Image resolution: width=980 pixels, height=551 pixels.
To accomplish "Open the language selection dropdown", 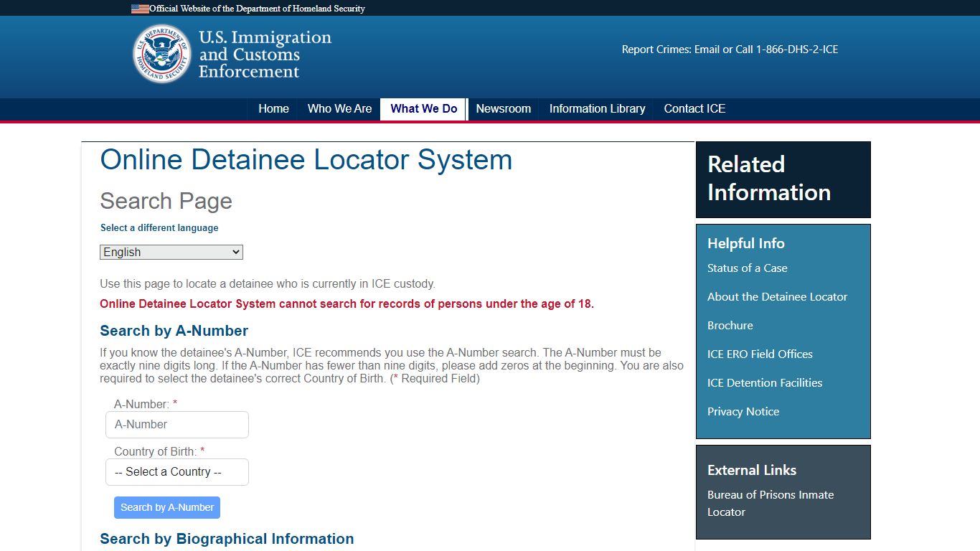I will 171,253.
